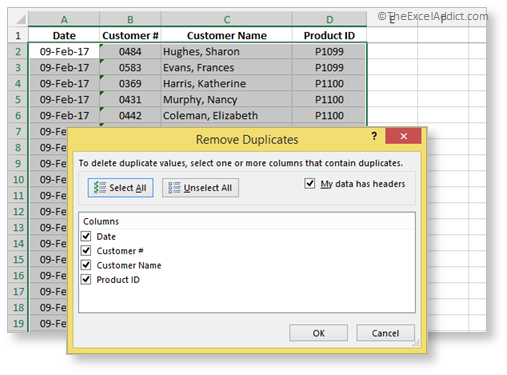Click the Customer Name header cell
The image size is (507, 375).
[227, 35]
